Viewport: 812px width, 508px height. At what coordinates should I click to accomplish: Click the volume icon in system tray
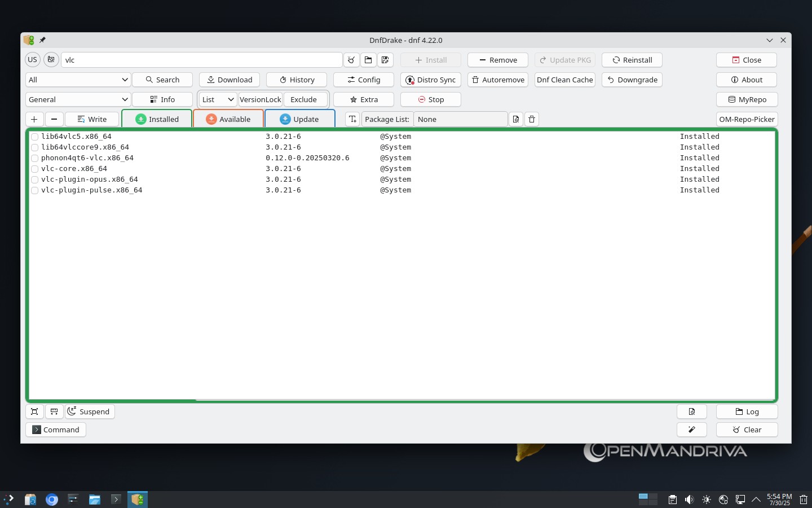pyautogui.click(x=689, y=500)
